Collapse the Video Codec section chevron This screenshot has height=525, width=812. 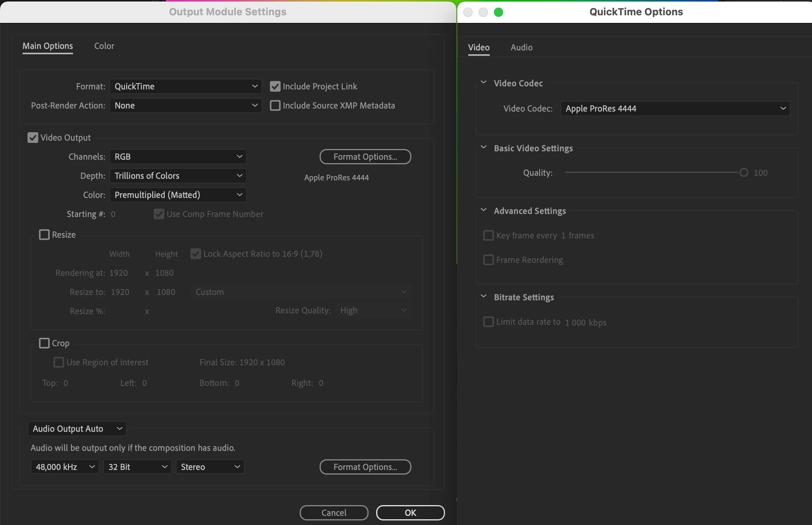(484, 83)
